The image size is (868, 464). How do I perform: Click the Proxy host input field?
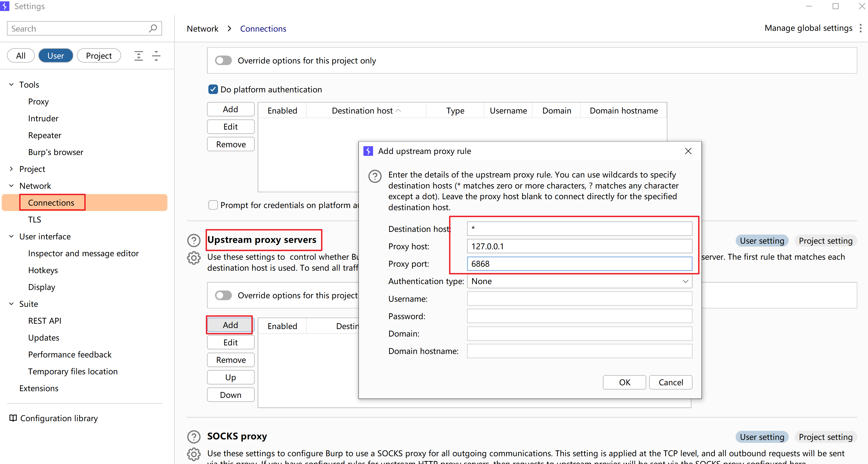[580, 246]
